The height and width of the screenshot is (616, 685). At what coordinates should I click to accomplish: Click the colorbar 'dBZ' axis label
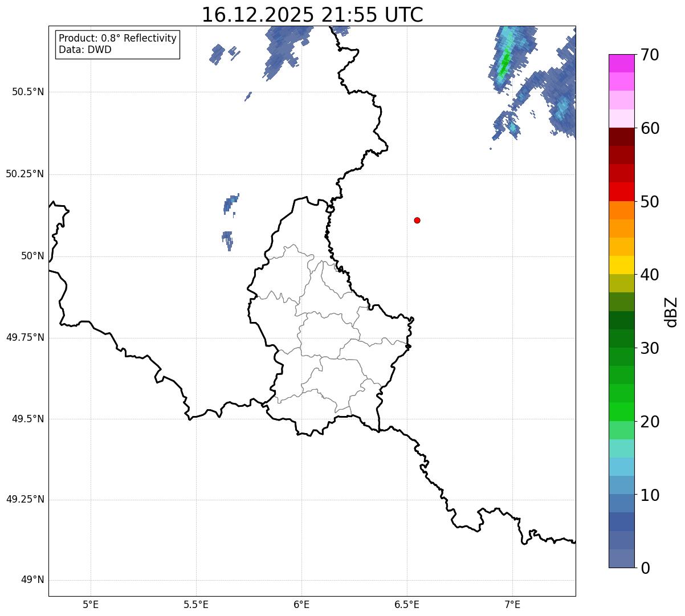671,312
